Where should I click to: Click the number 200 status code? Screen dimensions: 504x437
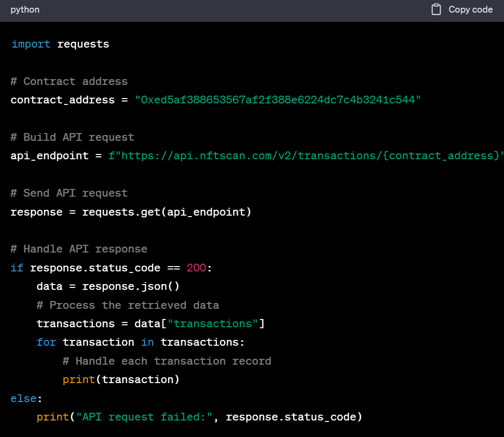click(x=196, y=268)
